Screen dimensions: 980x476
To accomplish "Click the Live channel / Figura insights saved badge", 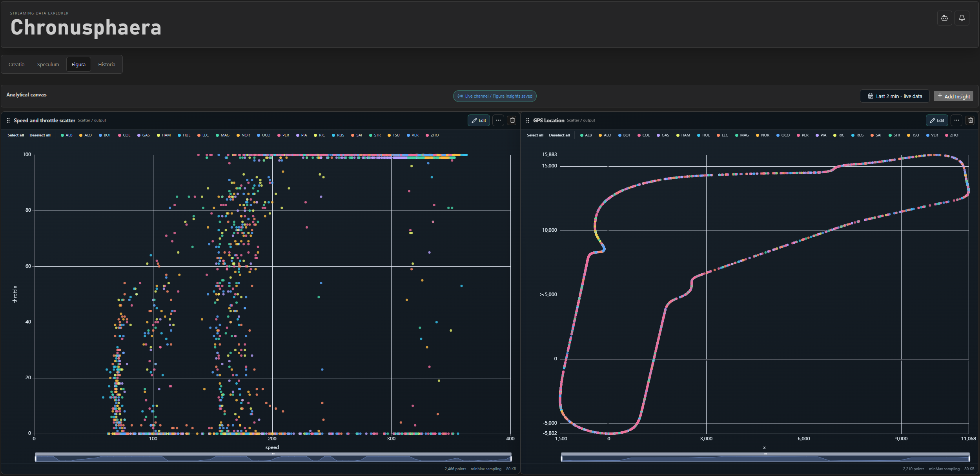I will click(x=495, y=96).
